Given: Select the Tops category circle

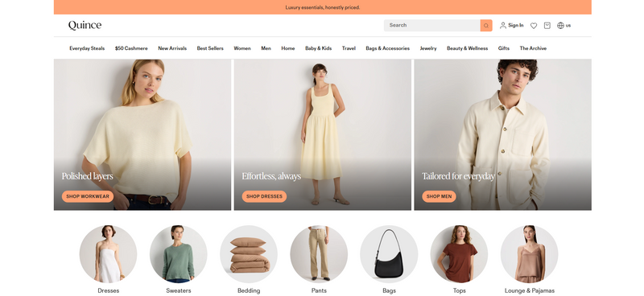Looking at the screenshot, I should [459, 254].
